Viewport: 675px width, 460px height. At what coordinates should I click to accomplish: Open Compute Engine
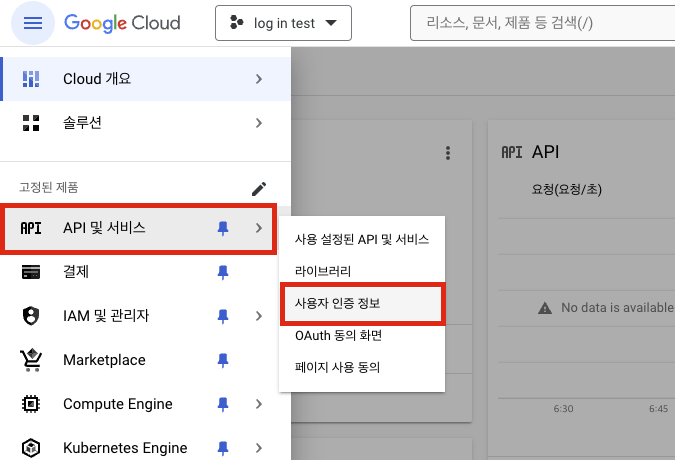click(x=138, y=404)
